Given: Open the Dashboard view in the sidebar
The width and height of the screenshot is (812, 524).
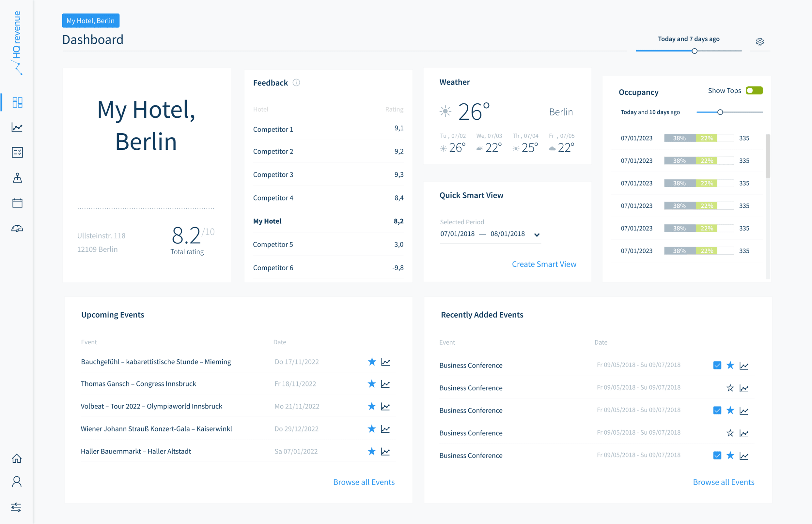Looking at the screenshot, I should click(17, 102).
